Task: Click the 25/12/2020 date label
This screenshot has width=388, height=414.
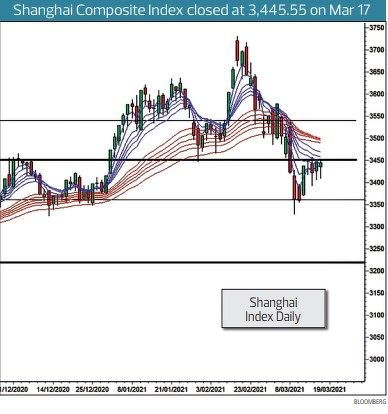Action: coord(92,389)
